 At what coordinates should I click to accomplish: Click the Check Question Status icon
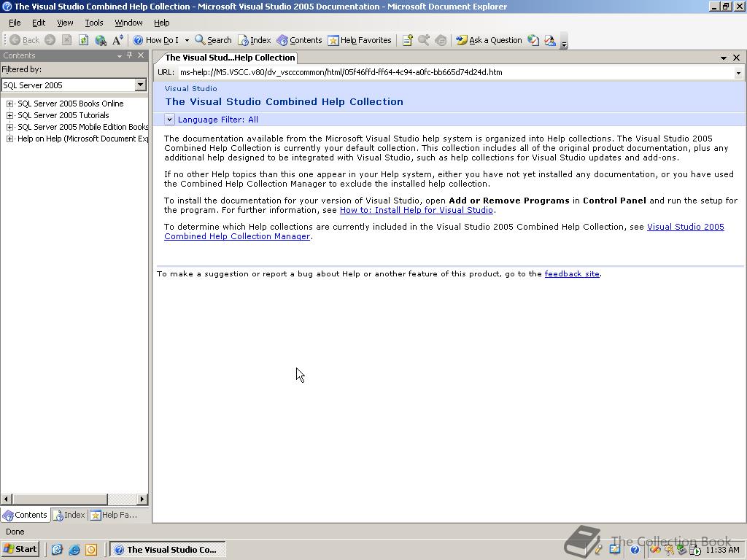[x=533, y=41]
